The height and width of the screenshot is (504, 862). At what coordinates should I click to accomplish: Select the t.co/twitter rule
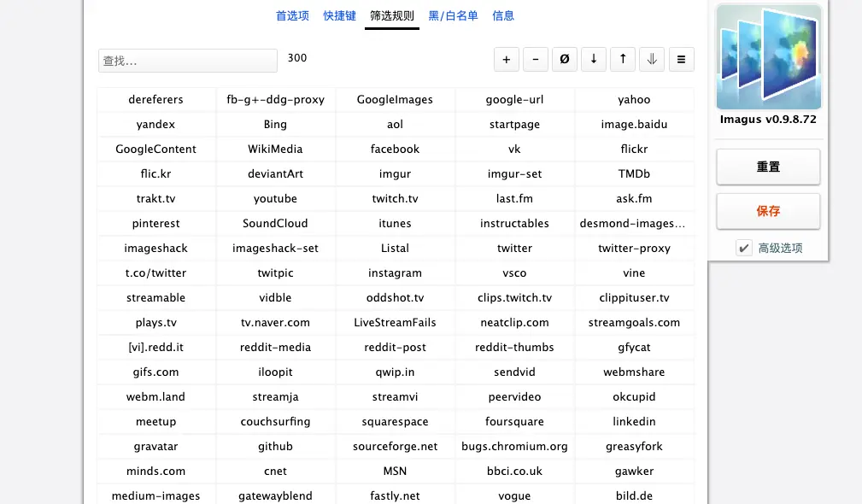coord(156,273)
